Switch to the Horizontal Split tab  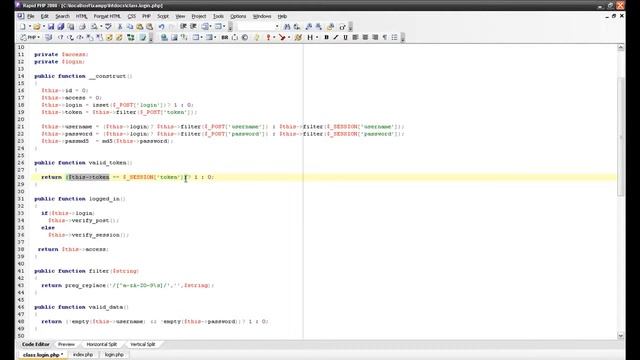click(x=102, y=344)
